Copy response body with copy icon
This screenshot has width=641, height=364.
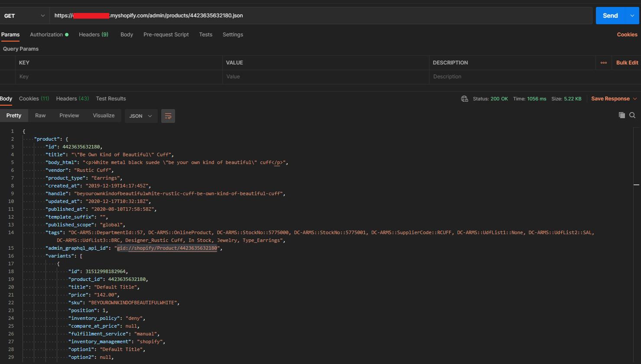point(621,115)
